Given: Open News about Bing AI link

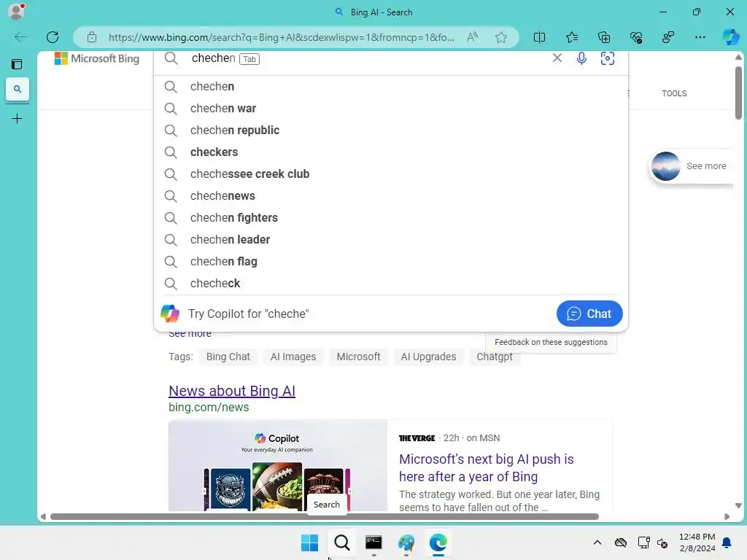Looking at the screenshot, I should click(232, 391).
